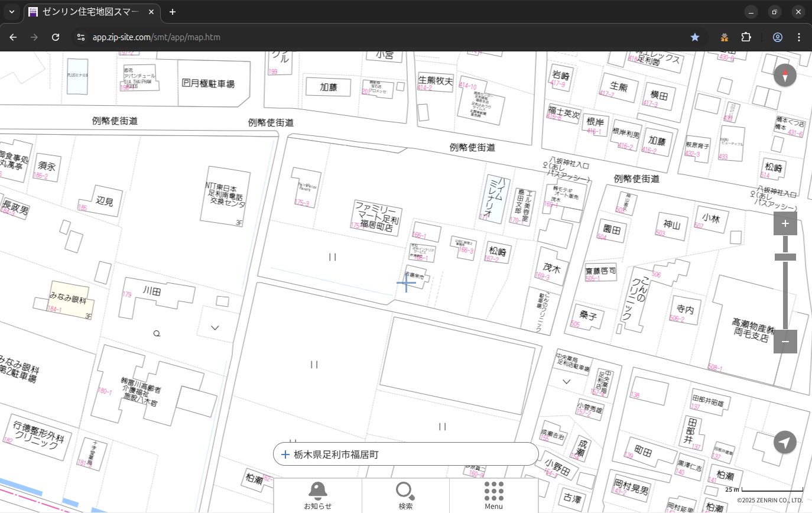Click the ファミリーマート足利福居町店 building on map
This screenshot has width=812, height=513.
coord(377,217)
